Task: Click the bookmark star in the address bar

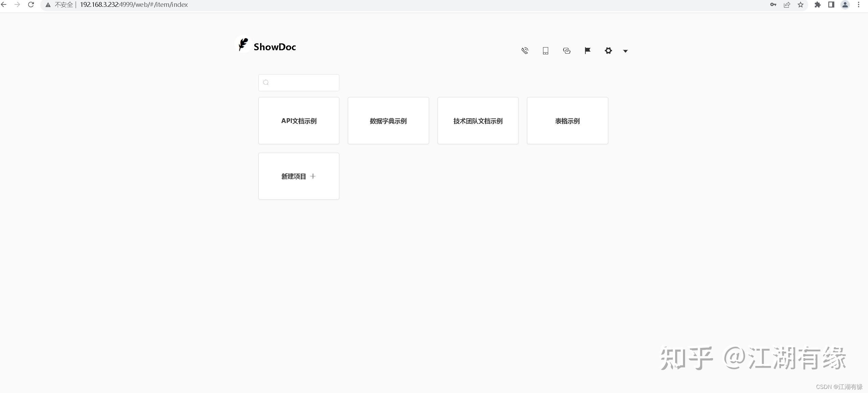Action: pos(801,5)
